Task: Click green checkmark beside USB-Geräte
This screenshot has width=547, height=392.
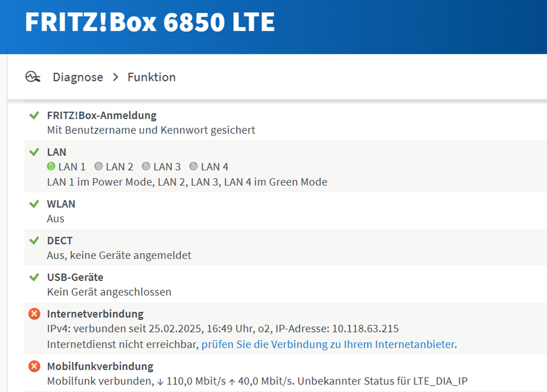Action: [x=34, y=278]
